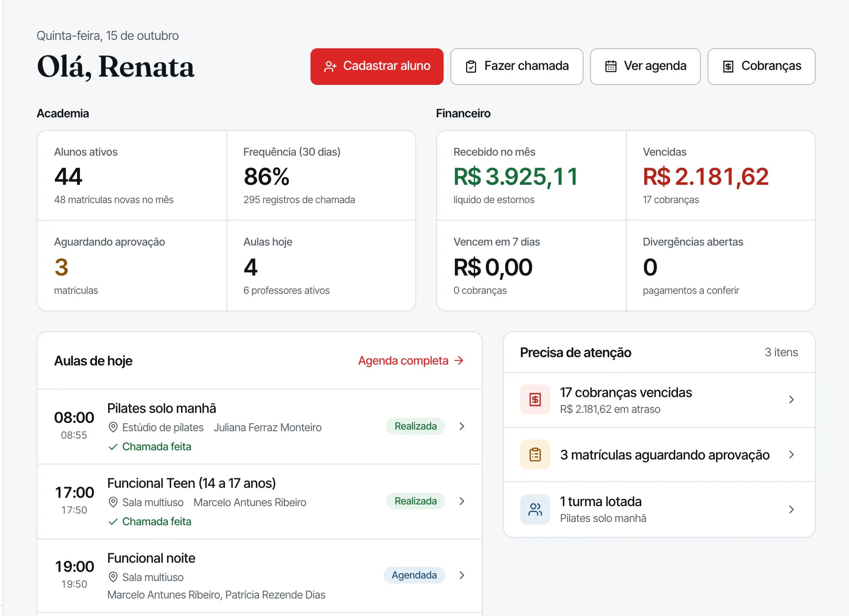This screenshot has height=616, width=849.
Task: Click the receipt icon in Cobranças button
Action: pyautogui.click(x=728, y=67)
